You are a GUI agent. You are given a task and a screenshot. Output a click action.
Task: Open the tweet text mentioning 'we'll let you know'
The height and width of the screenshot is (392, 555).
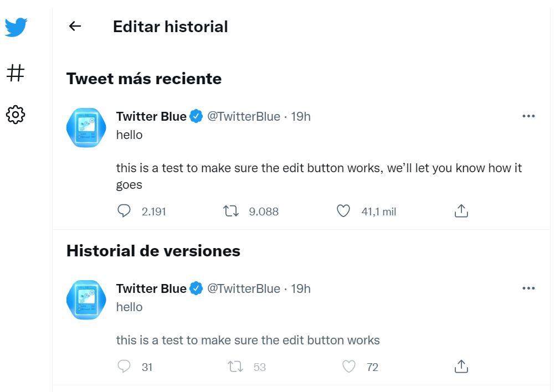(318, 168)
